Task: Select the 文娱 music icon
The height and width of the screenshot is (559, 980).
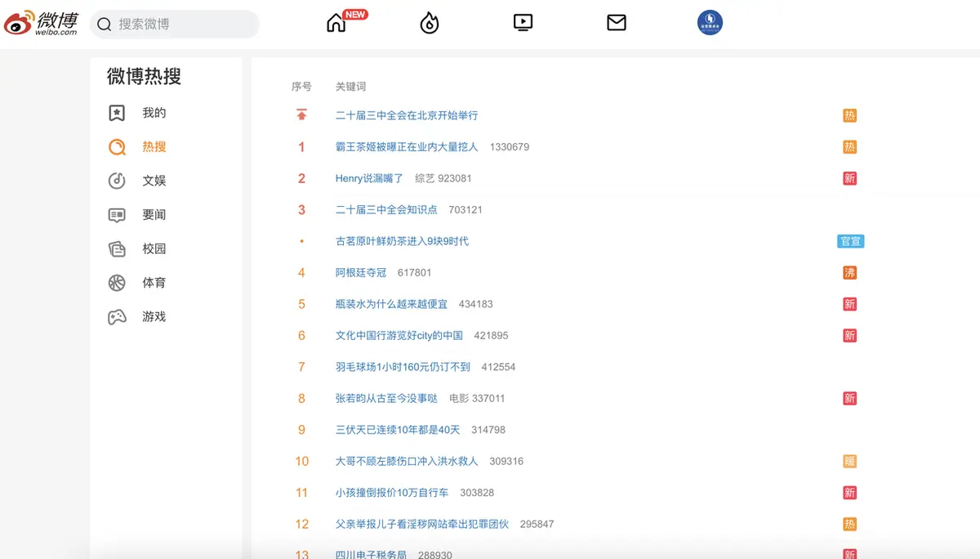Action: [117, 181]
